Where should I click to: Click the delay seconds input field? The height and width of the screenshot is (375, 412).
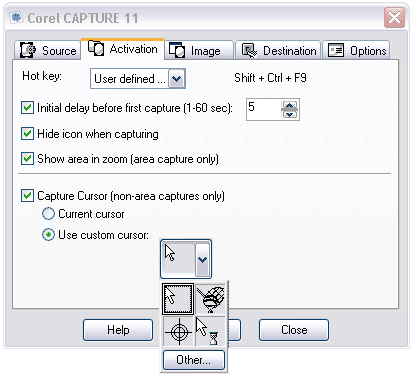pos(264,109)
